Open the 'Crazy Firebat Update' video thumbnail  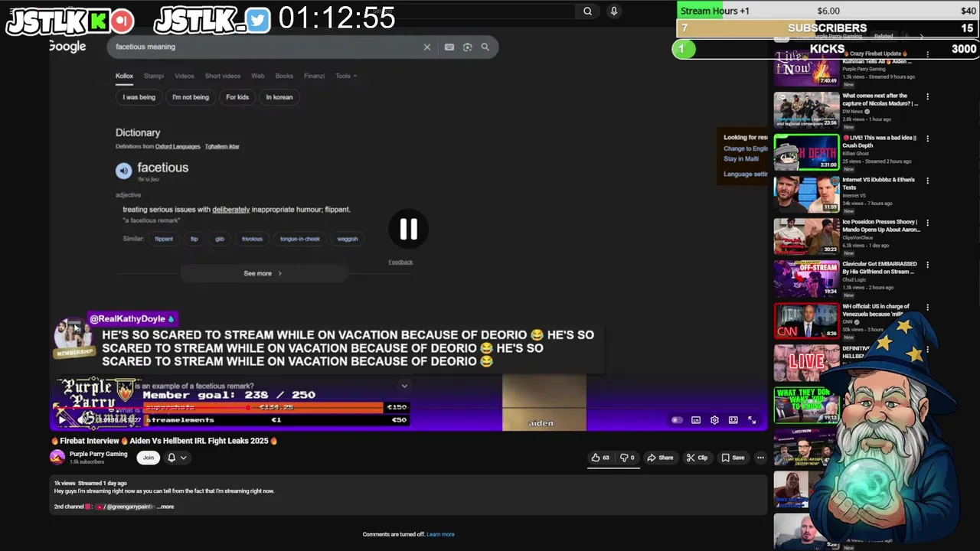point(806,67)
